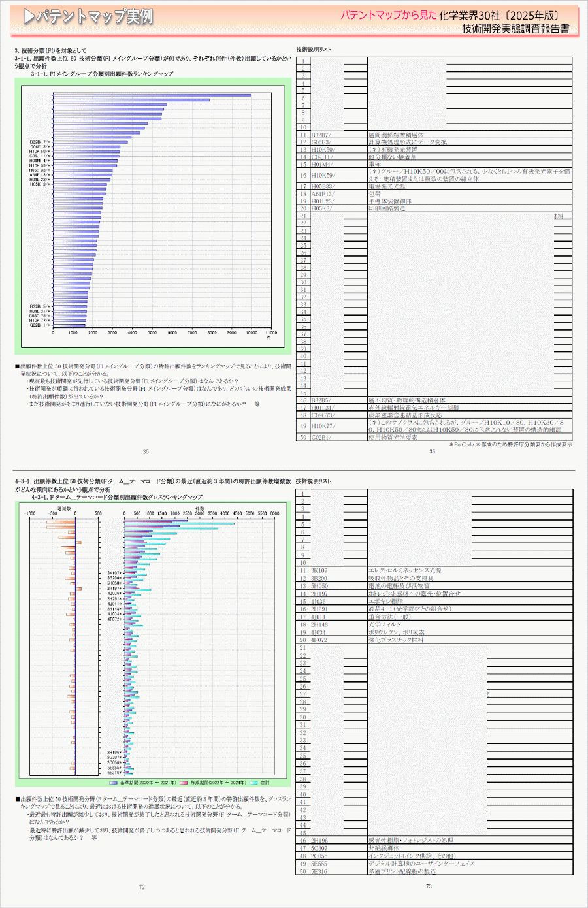Click code G06F3/ in the upper table
The height and width of the screenshot is (908, 588).
(x=321, y=142)
